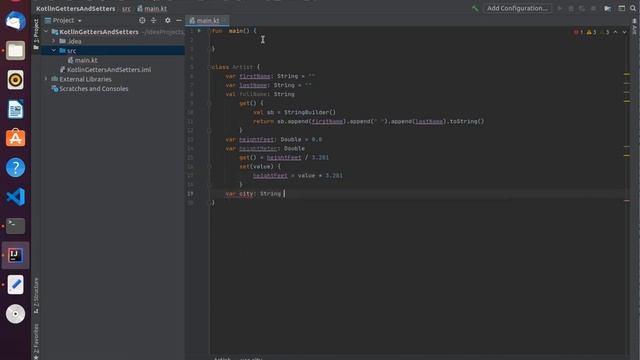Expand the .idea folder
Image resolution: width=640 pixels, height=360 pixels.
(x=53, y=41)
